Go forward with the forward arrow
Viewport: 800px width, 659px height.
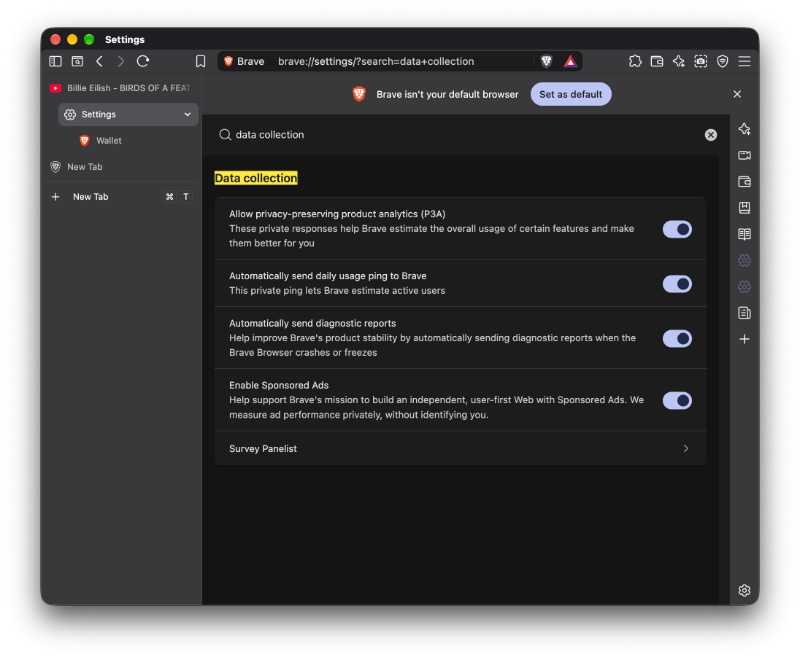coord(121,61)
